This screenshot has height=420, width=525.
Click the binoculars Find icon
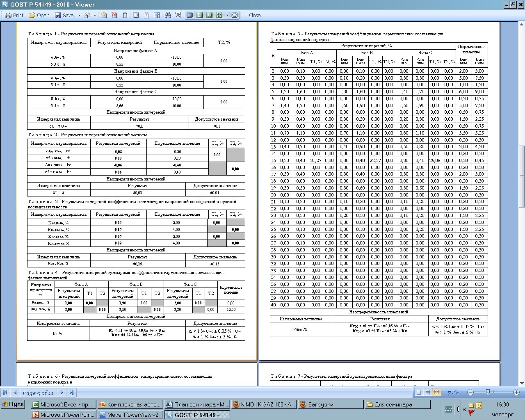pos(168,15)
